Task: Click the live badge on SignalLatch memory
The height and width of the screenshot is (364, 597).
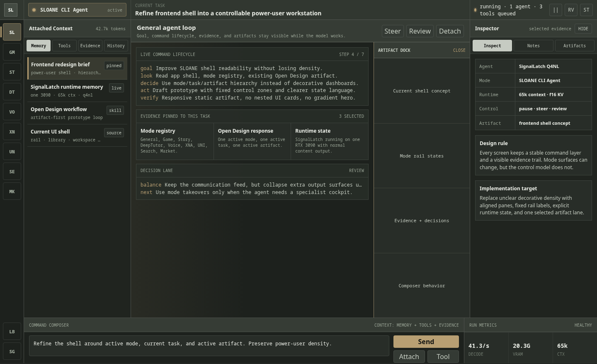Action: coord(116,88)
